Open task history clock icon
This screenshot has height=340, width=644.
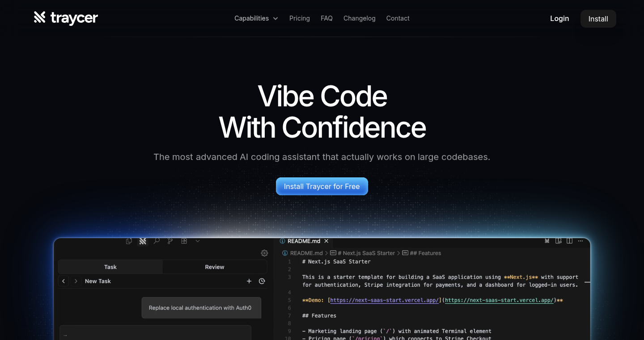tap(262, 281)
